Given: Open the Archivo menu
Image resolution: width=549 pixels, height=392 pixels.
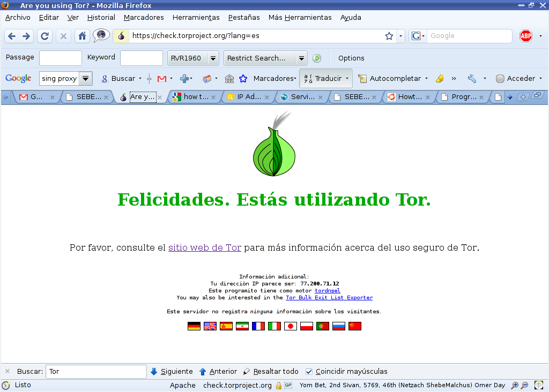Looking at the screenshot, I should point(18,18).
